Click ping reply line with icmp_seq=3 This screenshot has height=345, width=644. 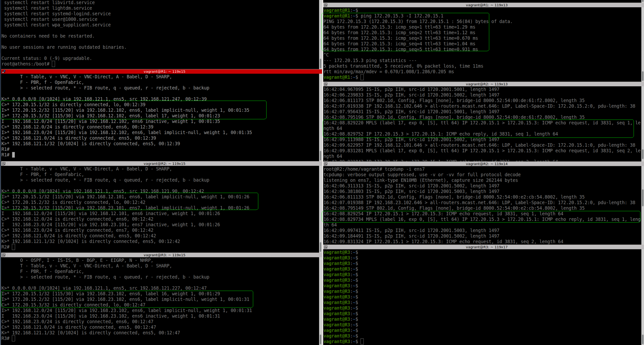coord(401,38)
